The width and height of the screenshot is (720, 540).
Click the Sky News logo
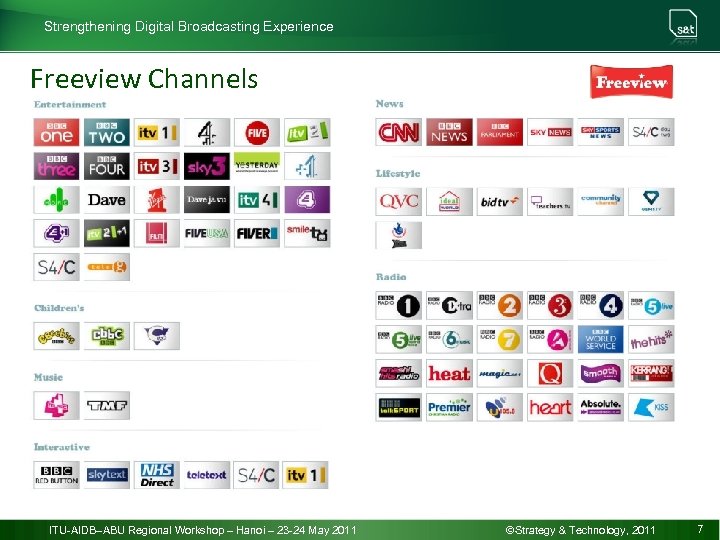(550, 132)
